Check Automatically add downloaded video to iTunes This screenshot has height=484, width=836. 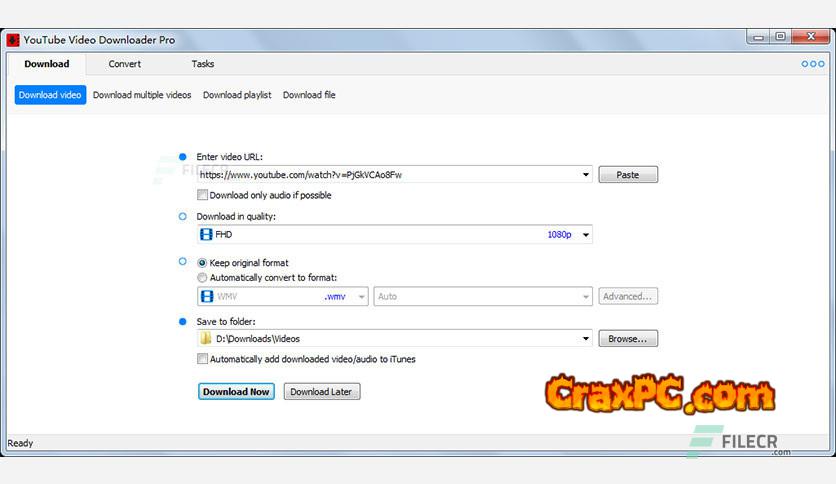202,359
